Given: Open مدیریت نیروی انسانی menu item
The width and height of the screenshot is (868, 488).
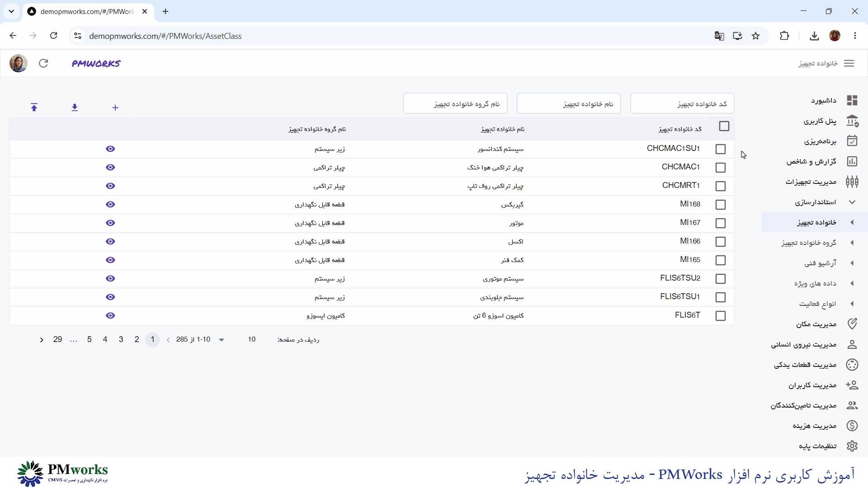Looking at the screenshot, I should (x=815, y=344).
